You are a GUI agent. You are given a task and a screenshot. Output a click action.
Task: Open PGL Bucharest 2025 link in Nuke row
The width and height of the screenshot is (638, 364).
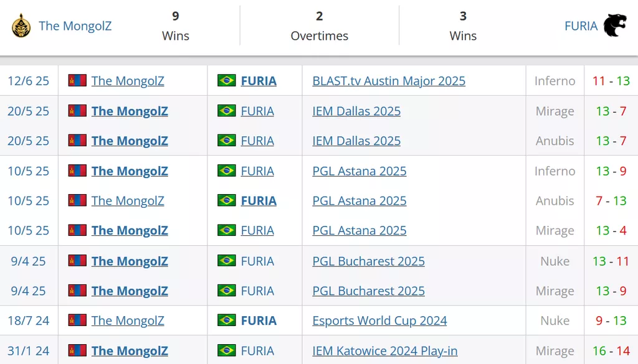point(369,261)
